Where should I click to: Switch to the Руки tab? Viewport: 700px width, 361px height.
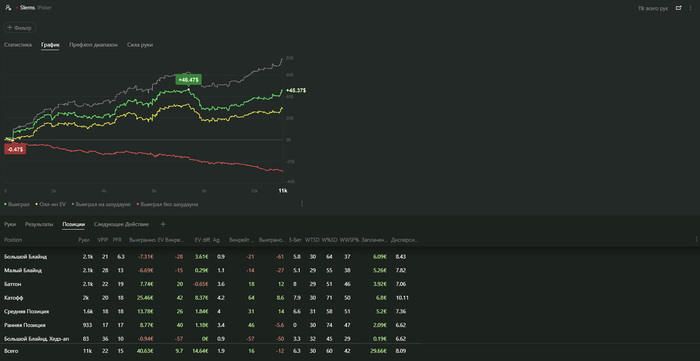pos(10,224)
